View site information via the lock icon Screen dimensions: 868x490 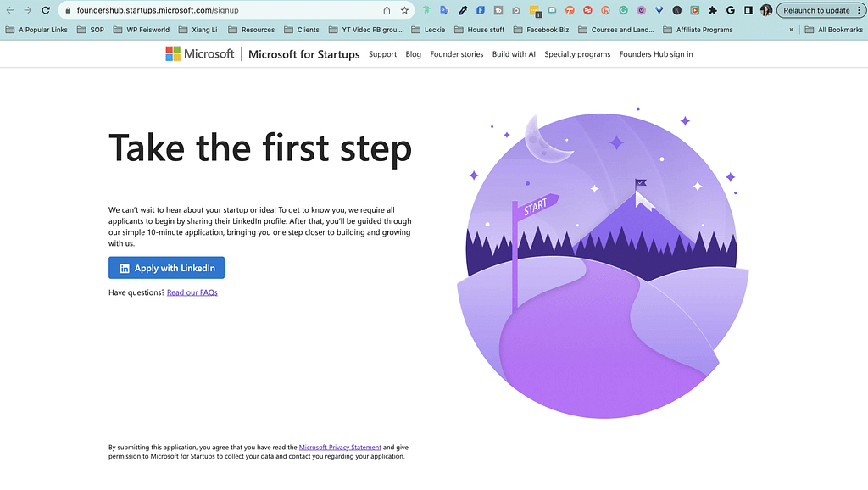68,10
